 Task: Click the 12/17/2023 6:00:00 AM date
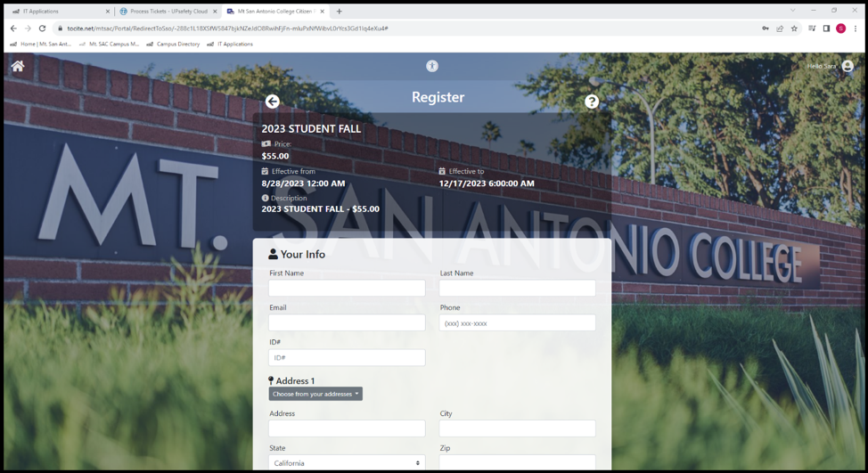[x=487, y=183]
